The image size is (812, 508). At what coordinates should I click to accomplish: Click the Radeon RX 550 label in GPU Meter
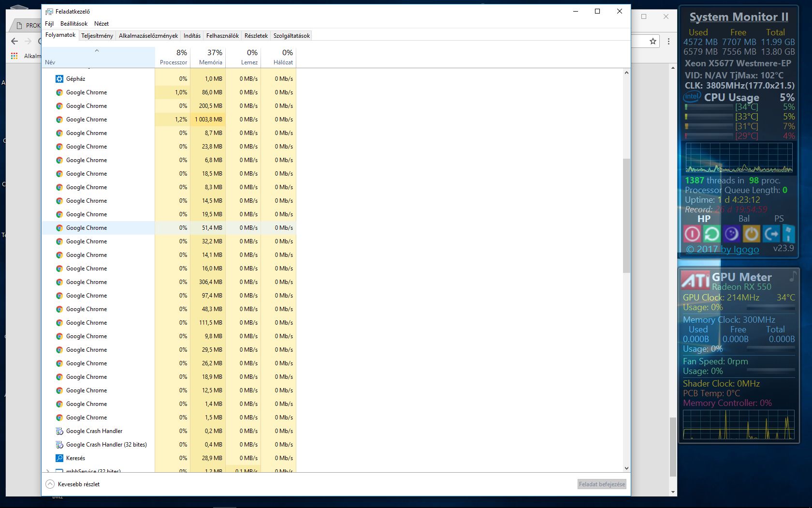741,287
